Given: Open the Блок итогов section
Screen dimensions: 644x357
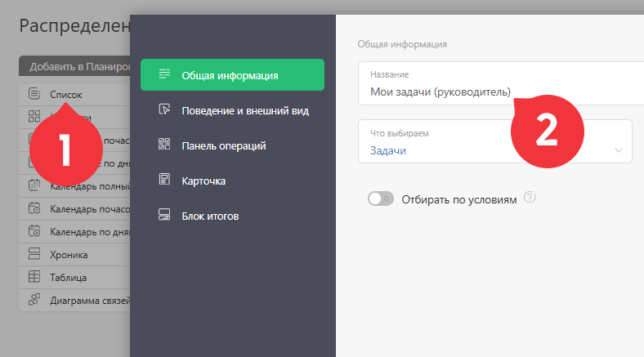Looking at the screenshot, I should pos(232,216).
